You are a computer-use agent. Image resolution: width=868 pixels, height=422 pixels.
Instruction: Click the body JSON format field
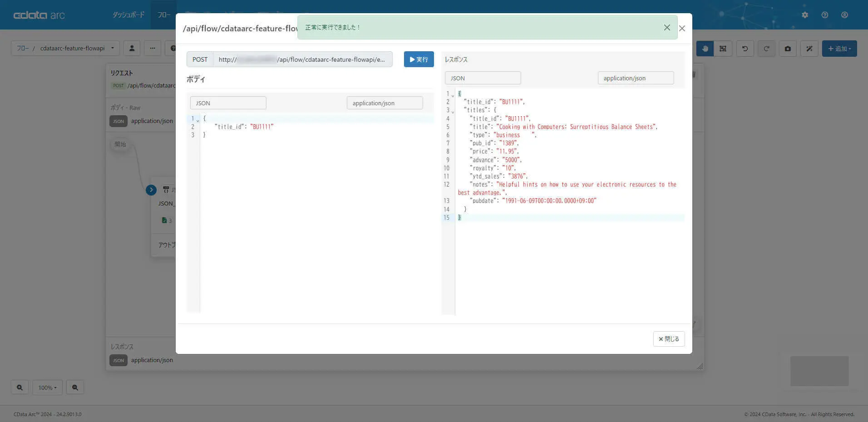pos(228,103)
